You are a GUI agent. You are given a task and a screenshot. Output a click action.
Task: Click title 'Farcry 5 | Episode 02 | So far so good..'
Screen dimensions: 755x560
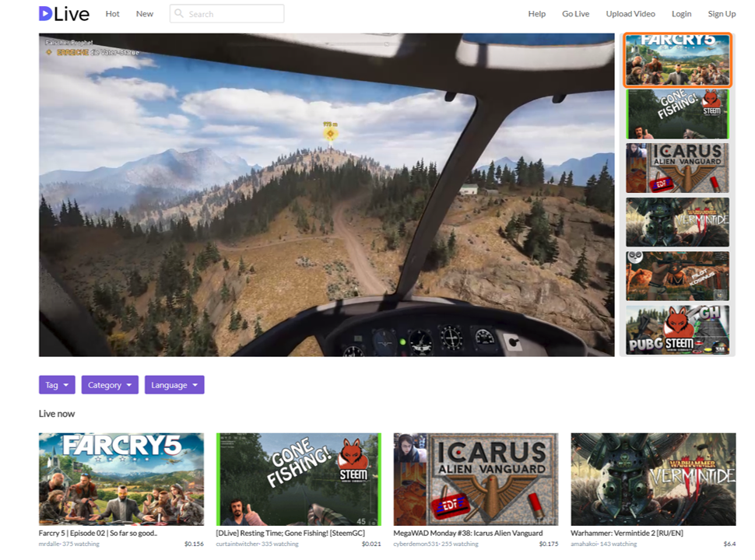pyautogui.click(x=98, y=533)
